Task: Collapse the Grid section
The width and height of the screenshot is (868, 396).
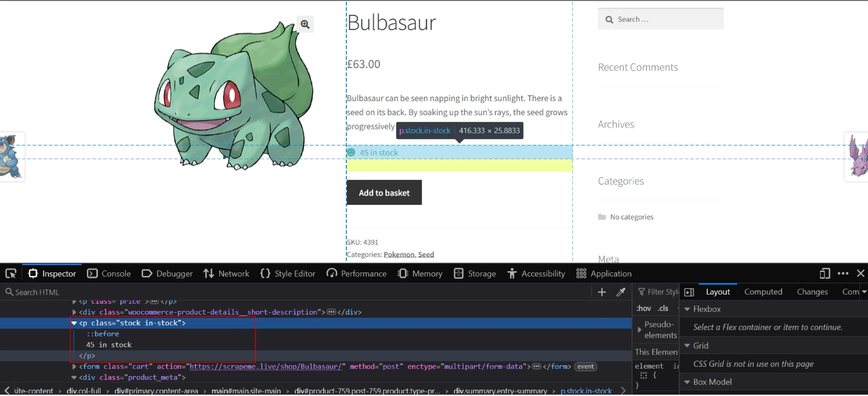Action: point(687,345)
